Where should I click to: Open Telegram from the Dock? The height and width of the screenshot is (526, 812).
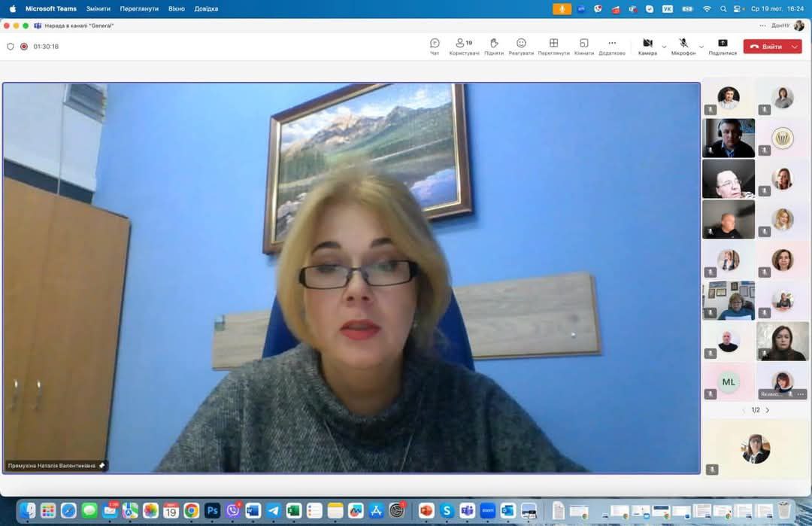274,511
